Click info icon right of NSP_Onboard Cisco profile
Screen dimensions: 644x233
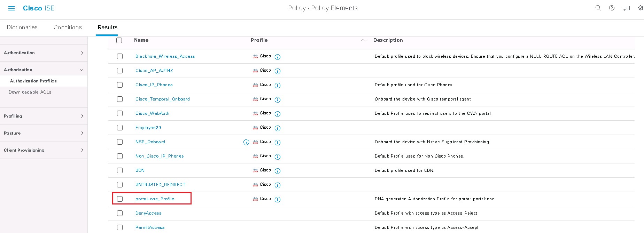coord(278,142)
